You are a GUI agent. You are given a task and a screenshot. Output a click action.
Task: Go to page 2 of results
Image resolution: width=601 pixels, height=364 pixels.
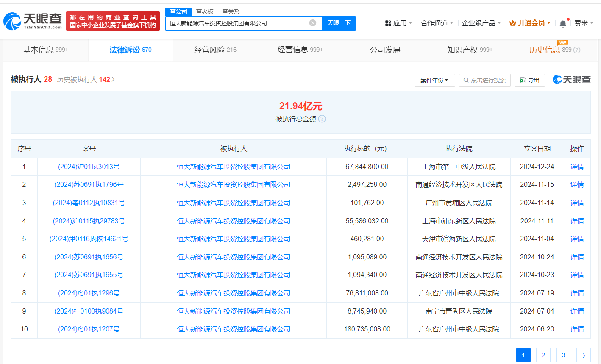coord(543,355)
